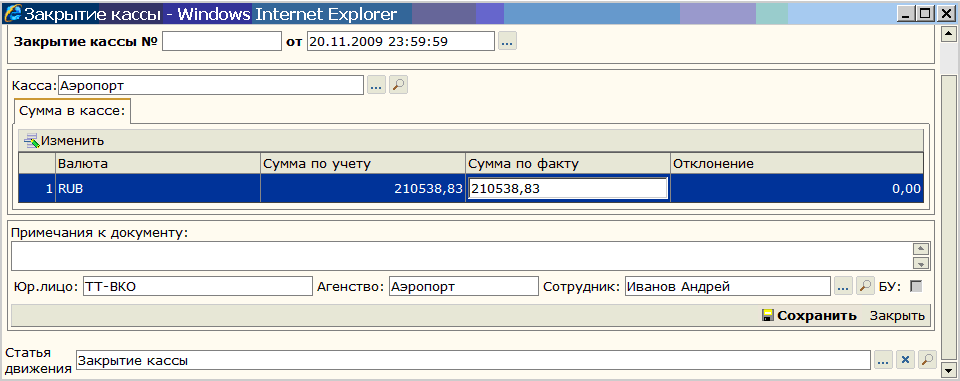The width and height of the screenshot is (960, 381).
Task: Click the notes scroll-down arrow
Action: pos(921,263)
